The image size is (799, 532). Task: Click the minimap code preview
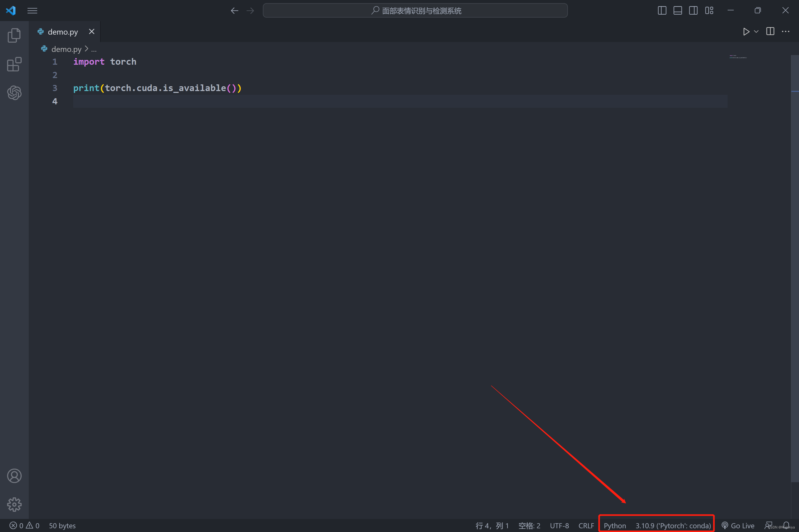click(x=738, y=57)
